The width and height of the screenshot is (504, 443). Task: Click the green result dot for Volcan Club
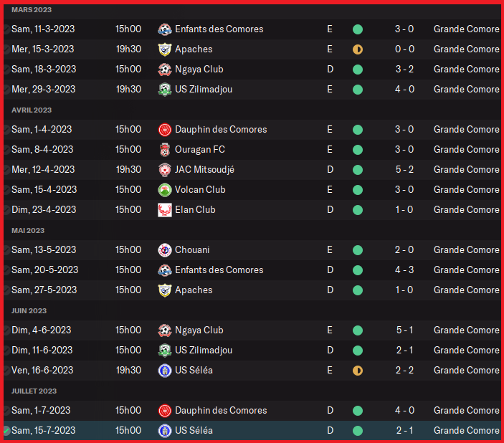click(358, 190)
